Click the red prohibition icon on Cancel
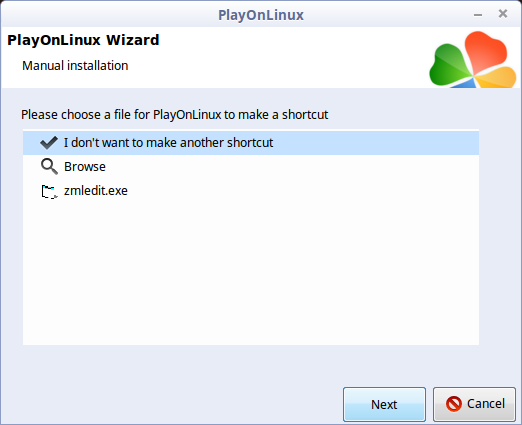Screen dimensions: 522x425 [x=454, y=404]
